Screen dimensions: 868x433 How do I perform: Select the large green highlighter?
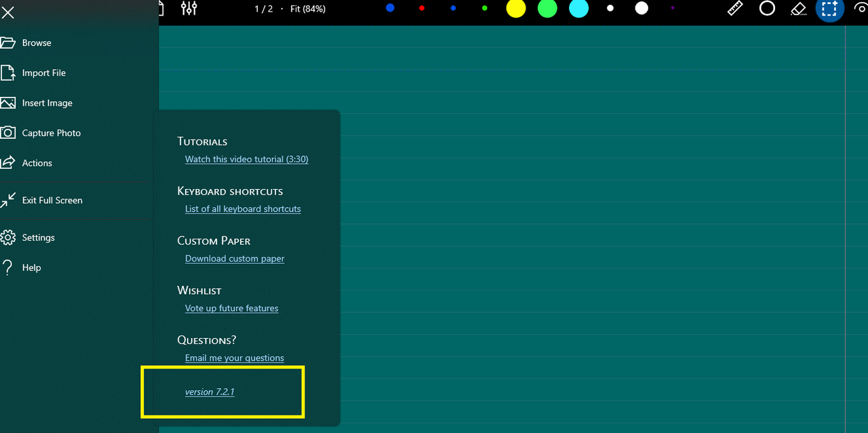pos(547,8)
